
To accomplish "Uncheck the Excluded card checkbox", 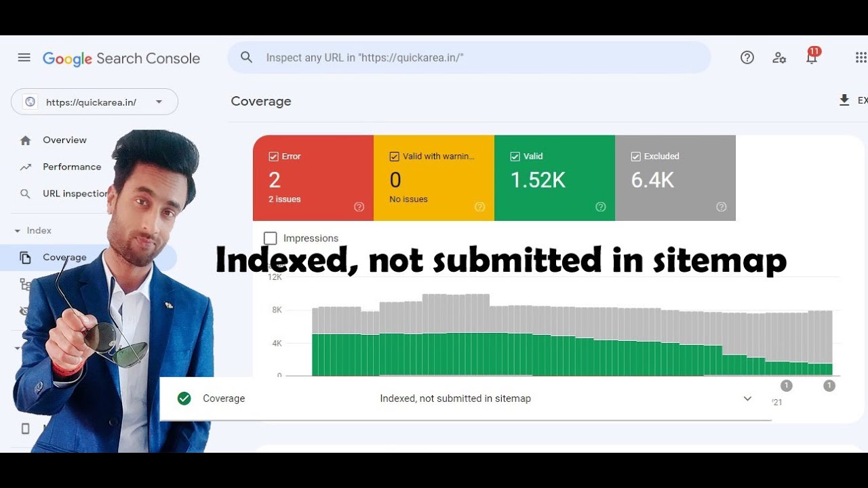I will coord(636,156).
